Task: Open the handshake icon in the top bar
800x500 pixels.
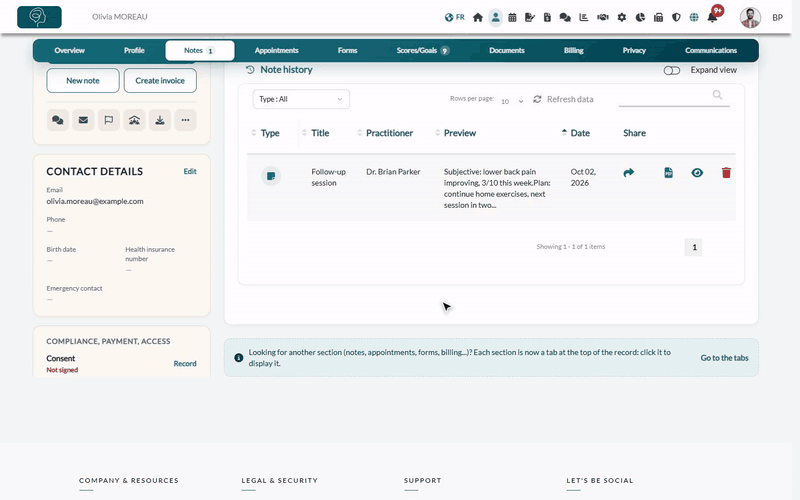Action: pyautogui.click(x=603, y=17)
